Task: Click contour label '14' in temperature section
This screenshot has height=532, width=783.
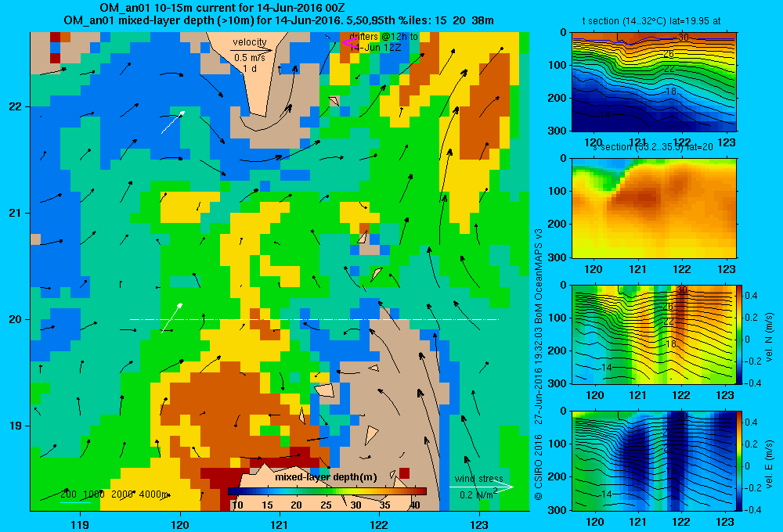Action: [x=604, y=115]
